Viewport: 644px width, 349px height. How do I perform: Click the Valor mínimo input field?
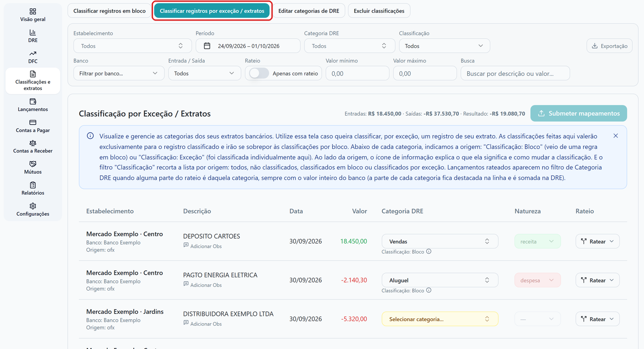[x=357, y=73]
